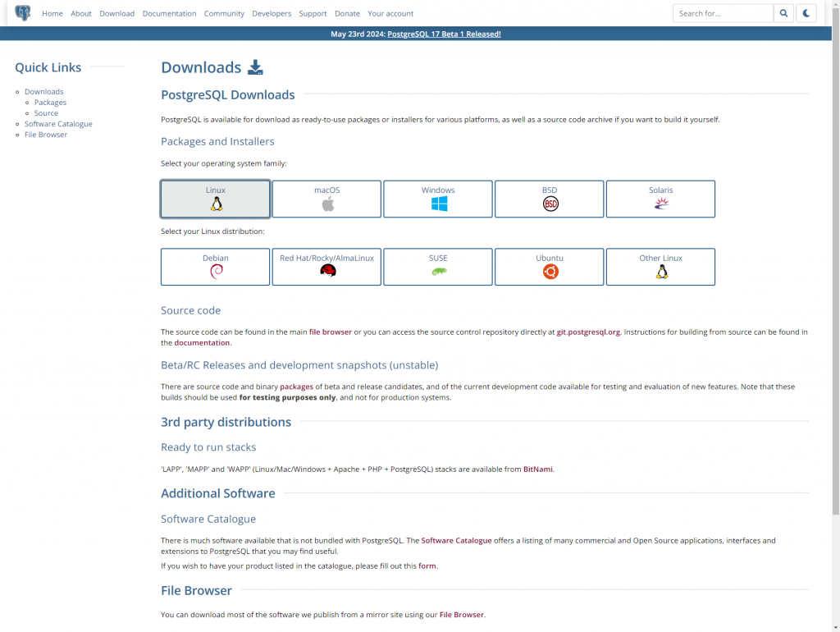Open packages link in Beta/RC section
The height and width of the screenshot is (632, 840).
(x=296, y=387)
